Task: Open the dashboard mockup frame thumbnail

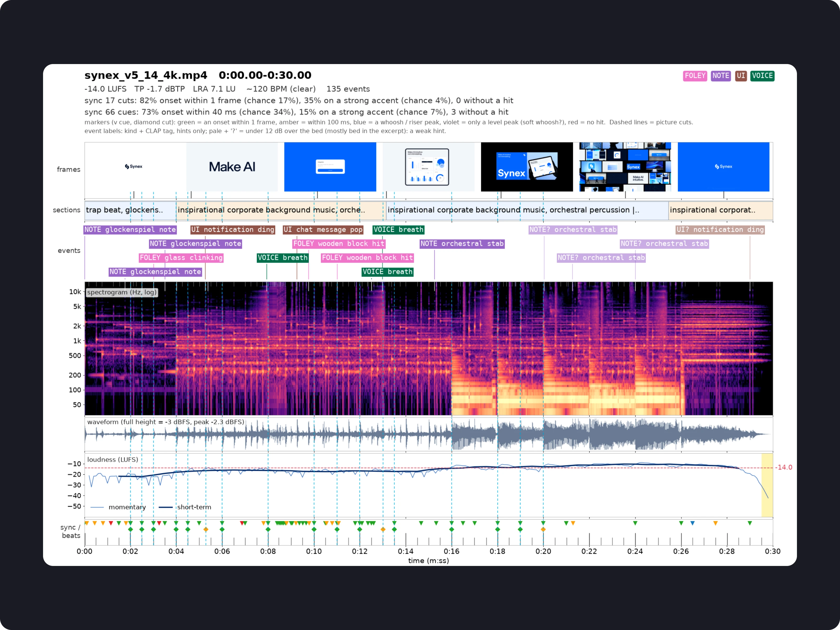Action: [428, 167]
